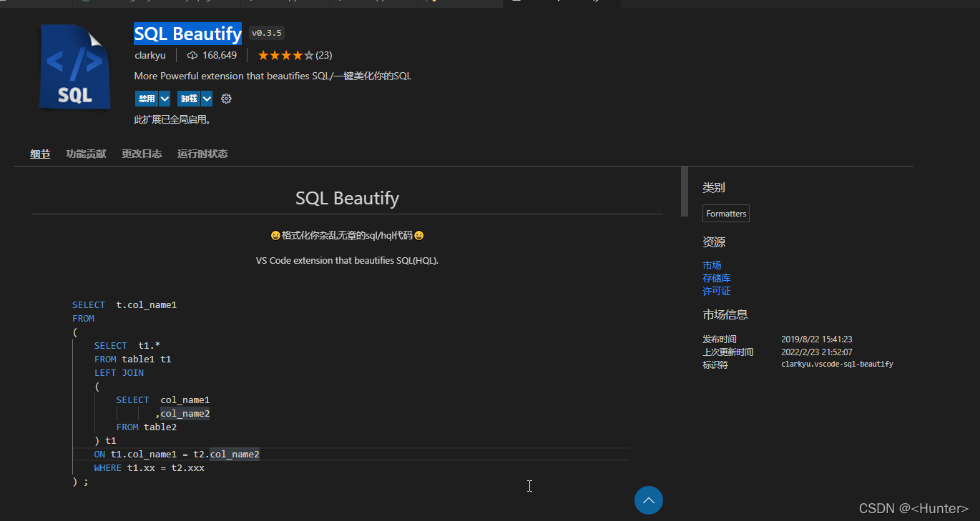Click the v0.3.5 version badge
The image size is (980, 521).
pyautogui.click(x=267, y=33)
